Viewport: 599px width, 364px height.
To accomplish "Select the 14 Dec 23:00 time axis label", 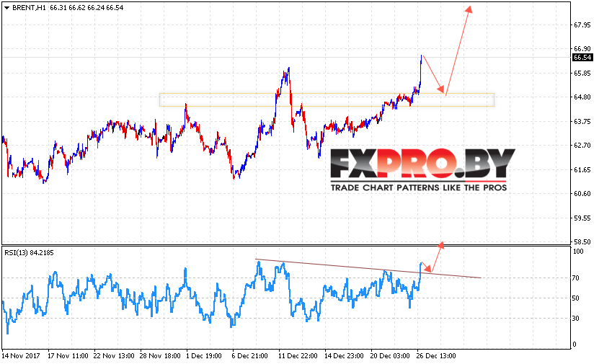I will pyautogui.click(x=345, y=355).
